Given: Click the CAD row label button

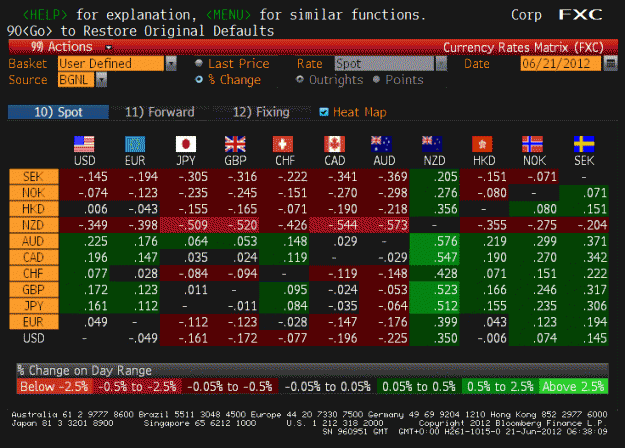Looking at the screenshot, I should point(34,257).
